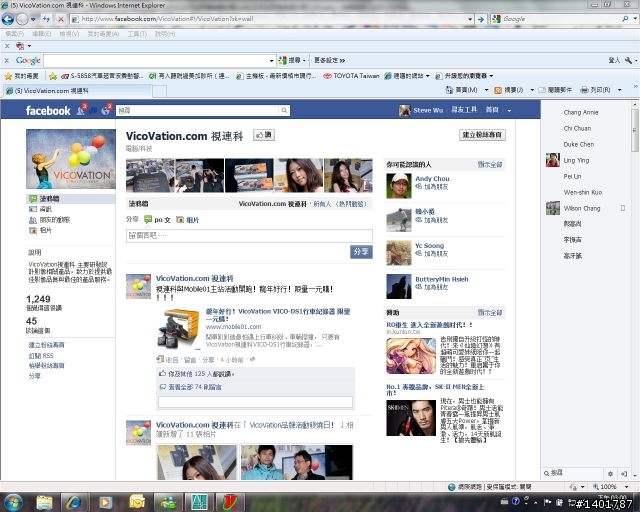
Task: Open the Favorites star icon
Action: 8,76
